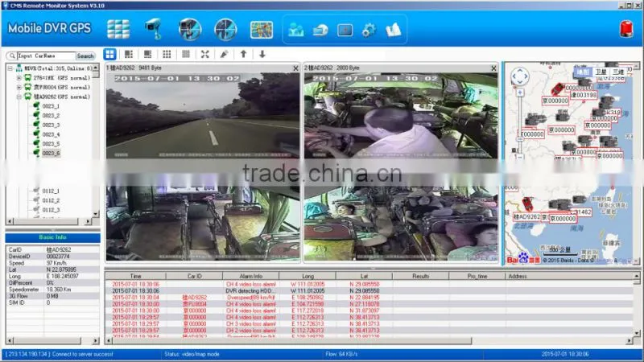Screen dimensions: 644x362
Task: Open the display monitor icon in header
Action: point(345,30)
